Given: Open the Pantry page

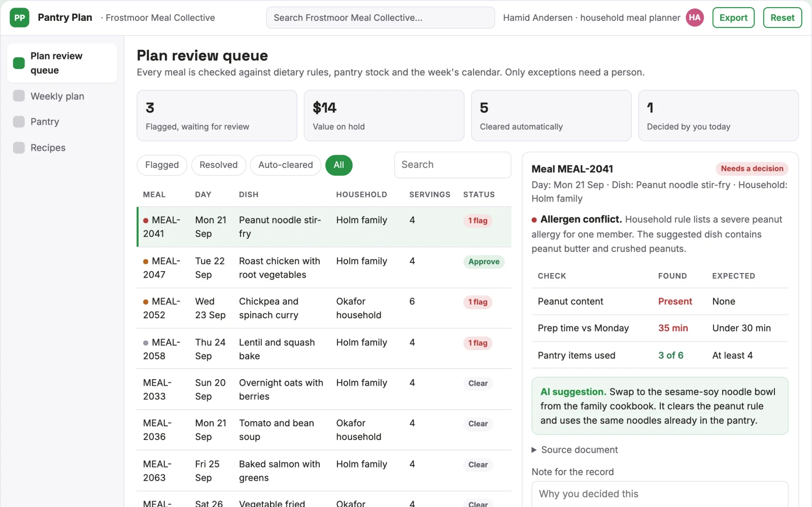Looking at the screenshot, I should click(62, 122).
